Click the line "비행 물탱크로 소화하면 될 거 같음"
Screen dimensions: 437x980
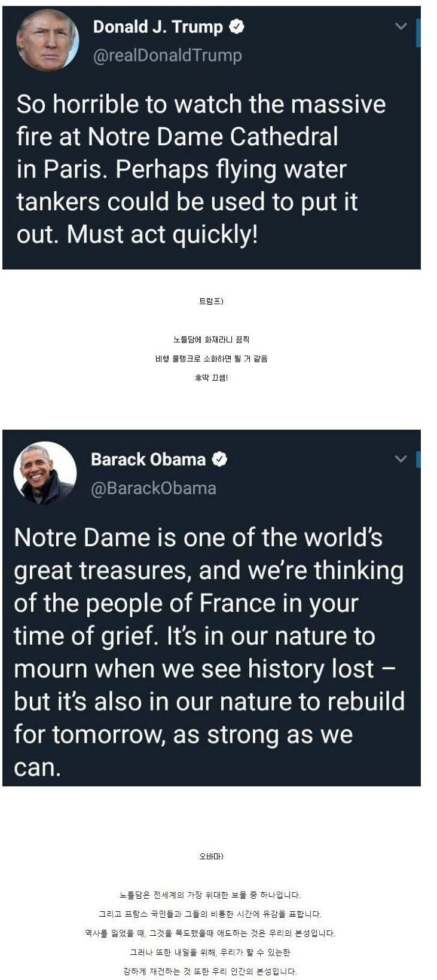211,359
